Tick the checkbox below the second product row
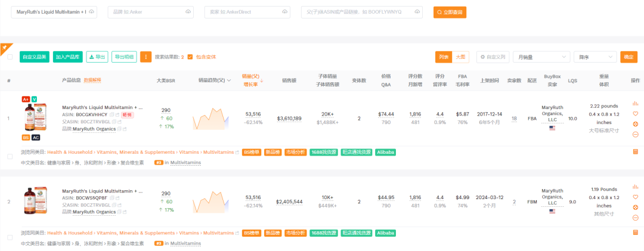This screenshot has height=251, width=644. coord(10,238)
